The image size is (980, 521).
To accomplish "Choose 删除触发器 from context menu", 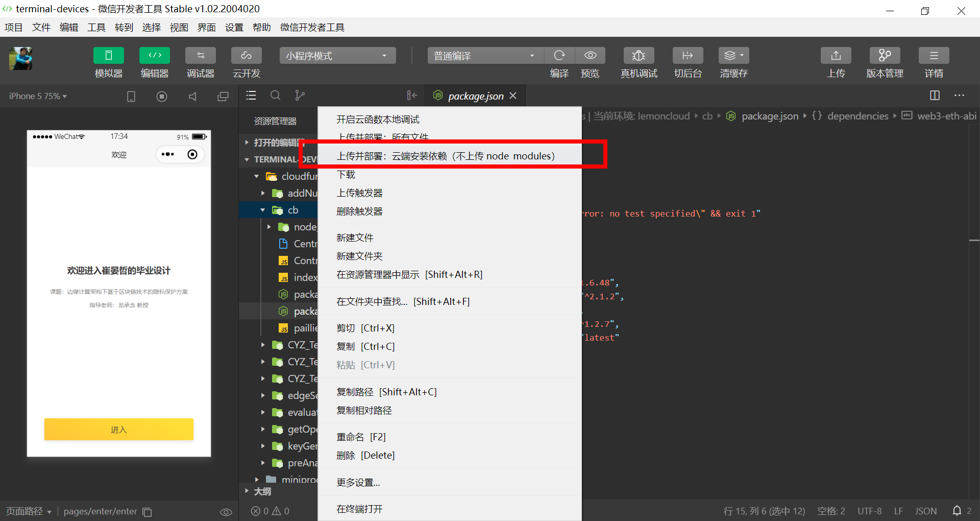I will tap(450, 211).
